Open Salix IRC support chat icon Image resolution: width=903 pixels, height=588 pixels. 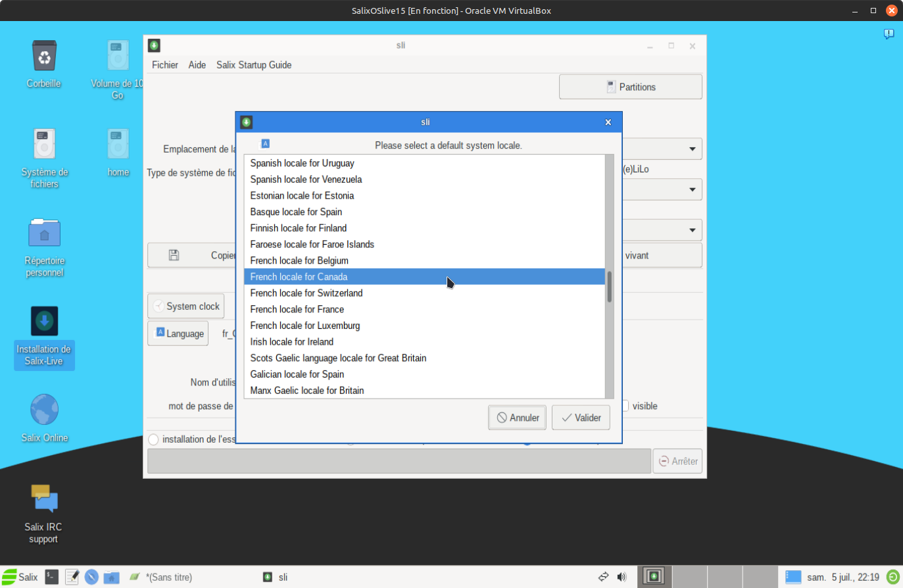point(44,499)
